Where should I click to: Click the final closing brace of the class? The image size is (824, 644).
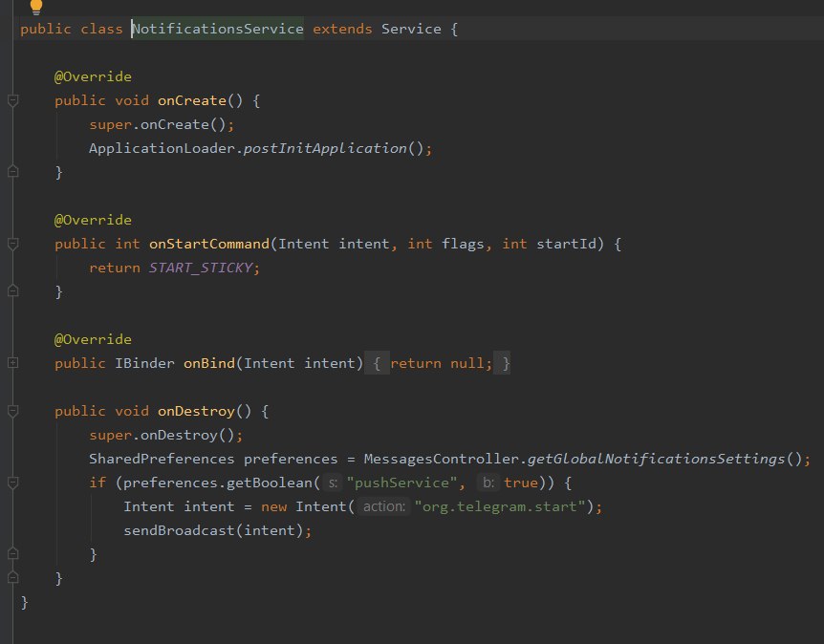coord(24,602)
